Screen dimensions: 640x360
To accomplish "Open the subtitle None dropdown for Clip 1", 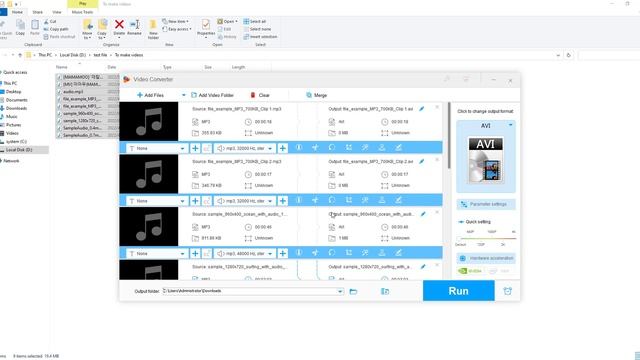I will (156, 148).
